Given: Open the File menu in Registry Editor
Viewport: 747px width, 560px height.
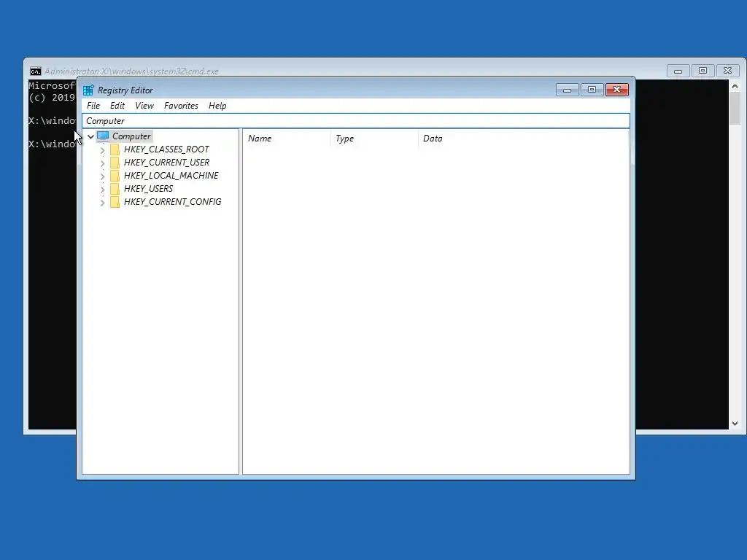Looking at the screenshot, I should coord(93,106).
